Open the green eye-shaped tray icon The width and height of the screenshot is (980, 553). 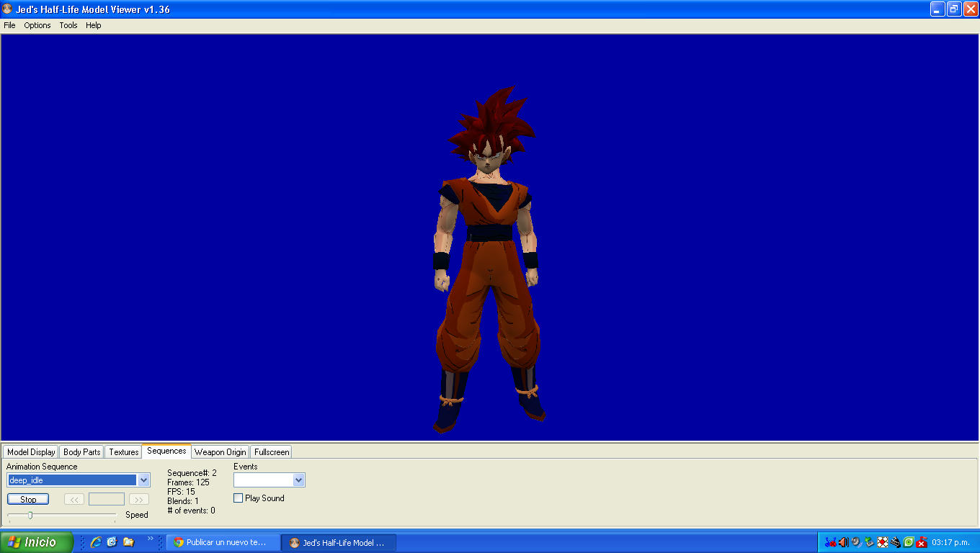(909, 542)
